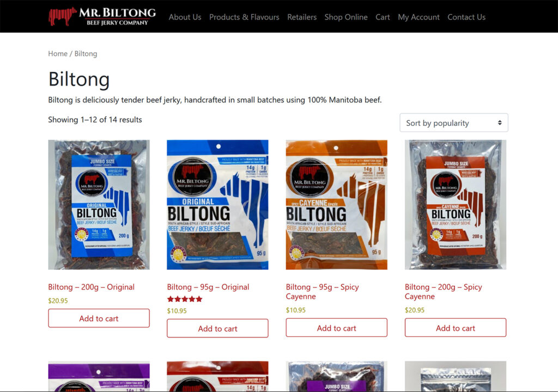The height and width of the screenshot is (392, 558).
Task: Open Products & Flavours page
Action: [244, 17]
